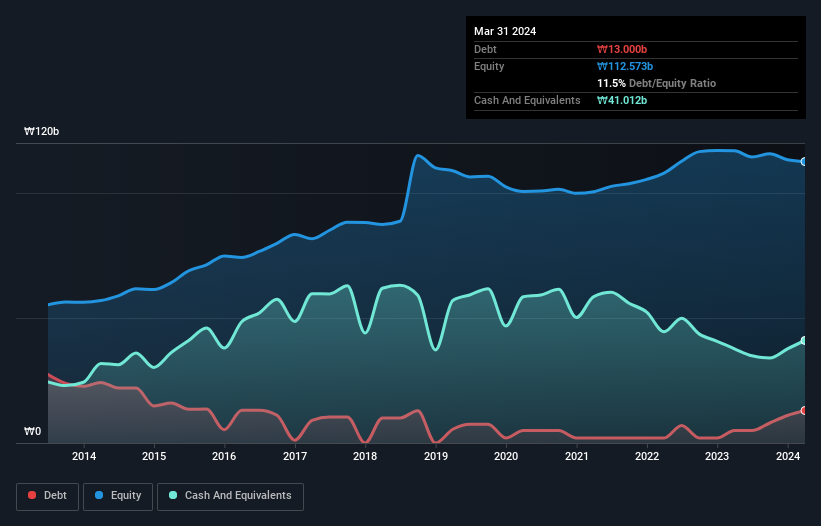Click the Equity label in tooltip
Screen dimensions: 821x526
pyautogui.click(x=489, y=66)
